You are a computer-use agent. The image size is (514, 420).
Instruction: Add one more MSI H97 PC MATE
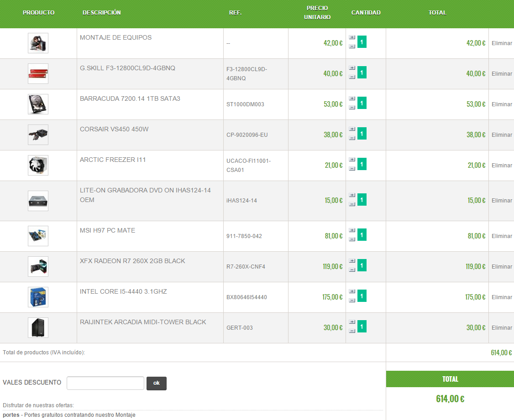pos(352,230)
